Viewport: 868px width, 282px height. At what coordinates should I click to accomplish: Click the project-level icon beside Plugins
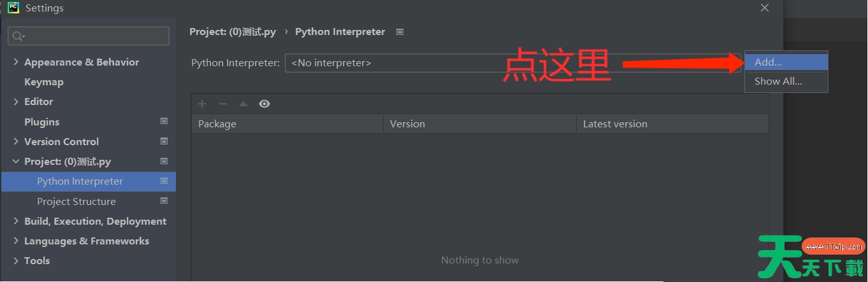[164, 122]
